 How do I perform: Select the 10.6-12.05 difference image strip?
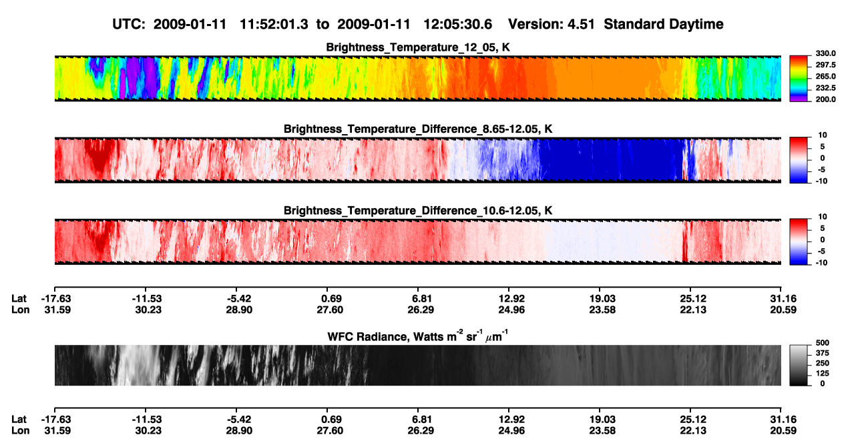[417, 241]
